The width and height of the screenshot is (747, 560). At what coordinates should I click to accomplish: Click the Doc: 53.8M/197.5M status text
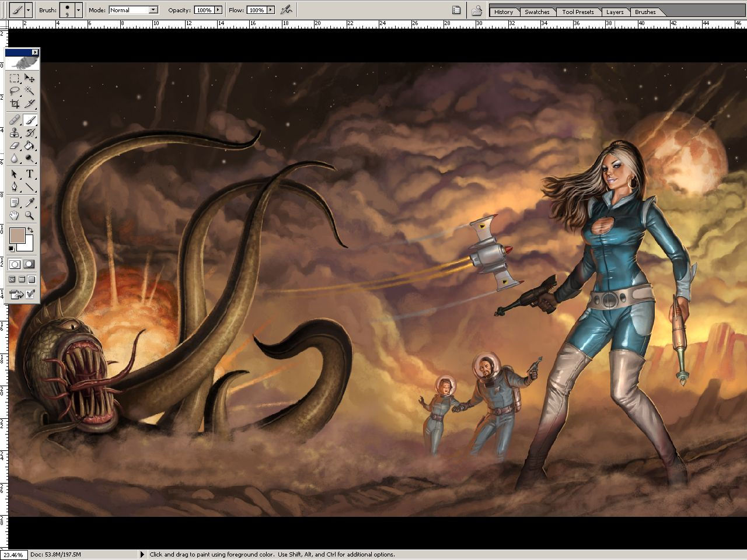[x=55, y=554]
